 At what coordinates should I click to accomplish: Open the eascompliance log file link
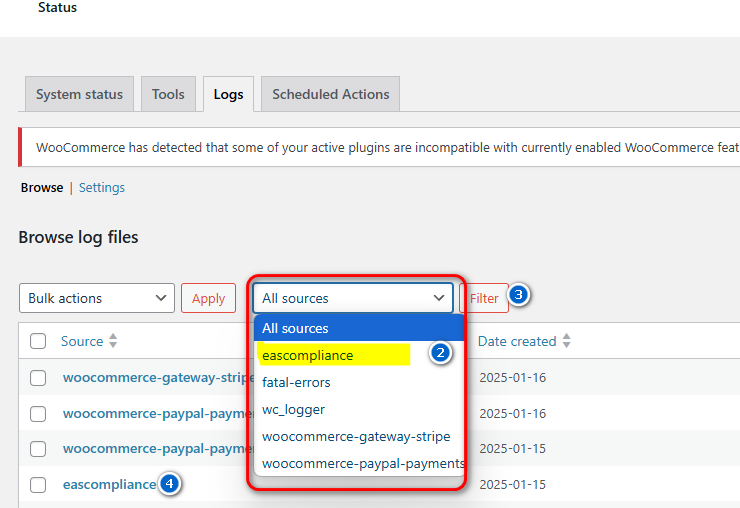point(109,484)
